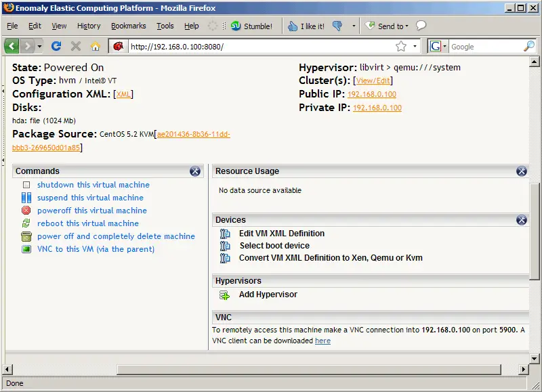Click the vertical scrollbar up arrow
542x392 pixels.
pyautogui.click(x=534, y=62)
